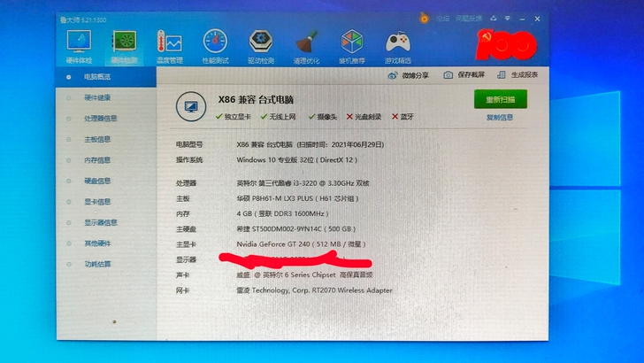Screen dimensions: 644x363
Task: Minimize the 鲁大师 window
Action: (x=522, y=19)
